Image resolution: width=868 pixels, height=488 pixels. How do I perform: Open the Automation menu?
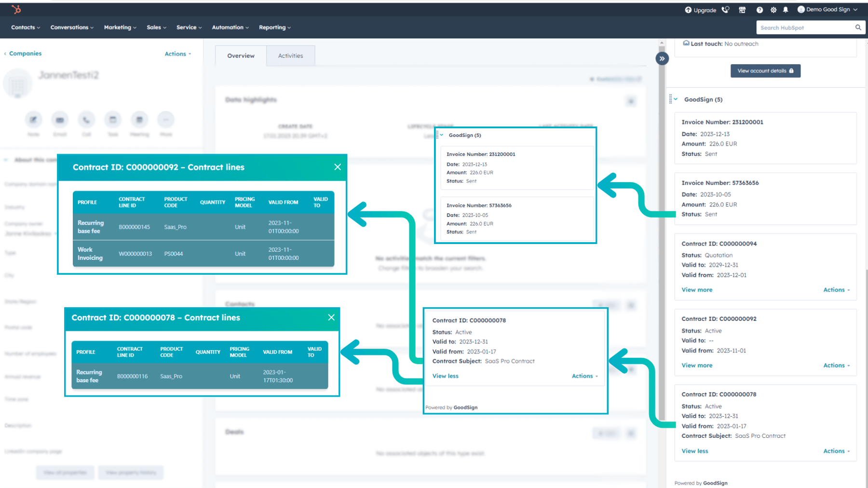click(230, 27)
